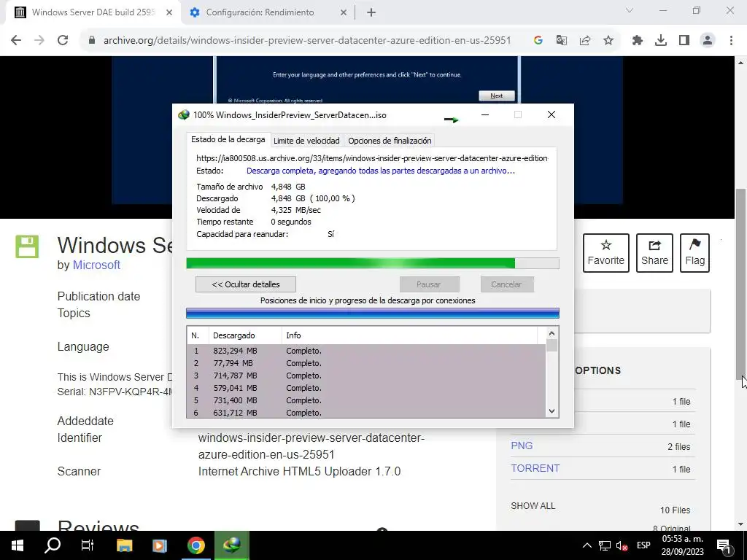Translate this page icon in address bar

[561, 41]
